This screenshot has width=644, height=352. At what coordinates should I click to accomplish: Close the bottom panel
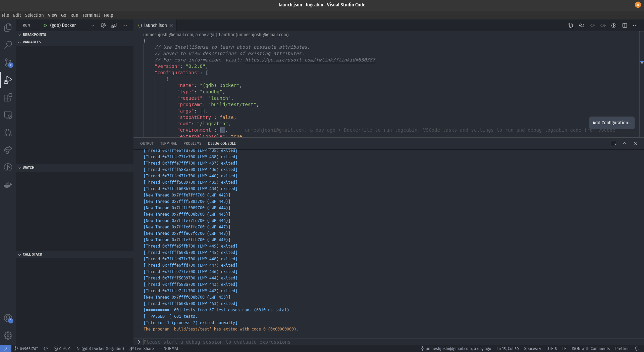click(635, 143)
